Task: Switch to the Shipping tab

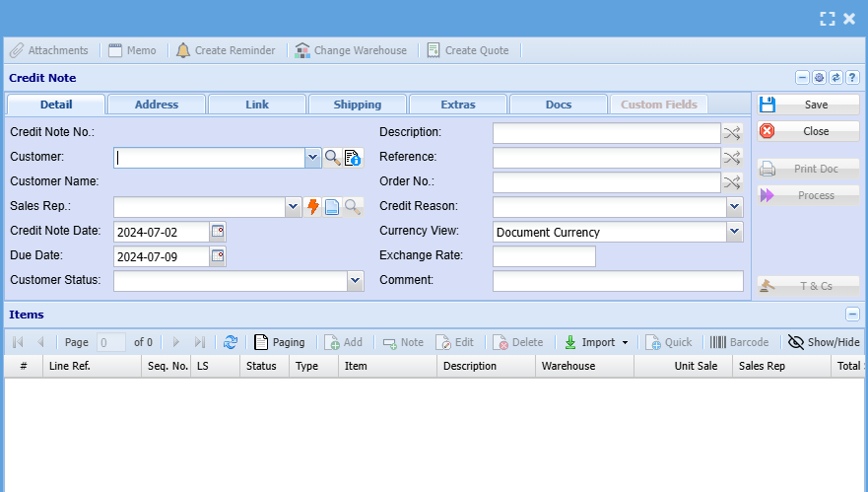Action: [358, 105]
